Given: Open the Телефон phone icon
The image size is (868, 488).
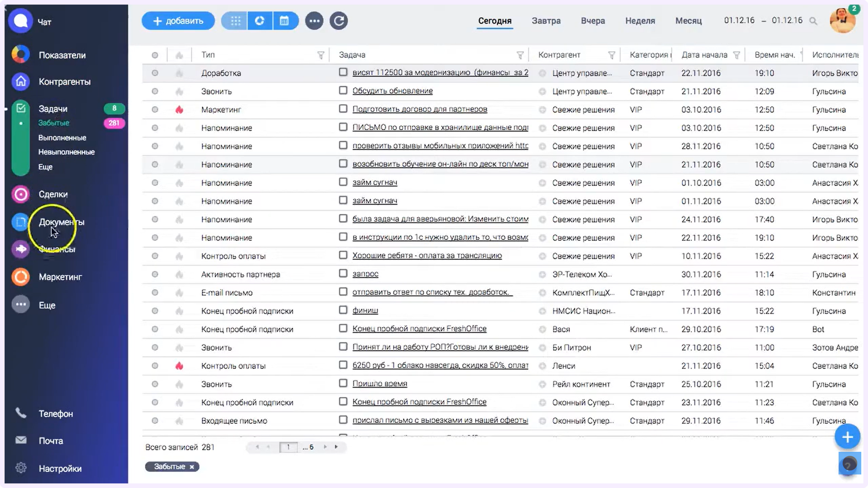Looking at the screenshot, I should click(x=20, y=413).
